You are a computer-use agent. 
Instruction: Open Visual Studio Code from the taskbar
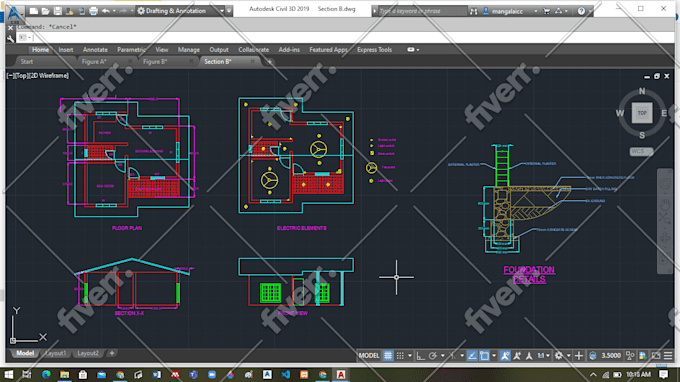point(286,375)
